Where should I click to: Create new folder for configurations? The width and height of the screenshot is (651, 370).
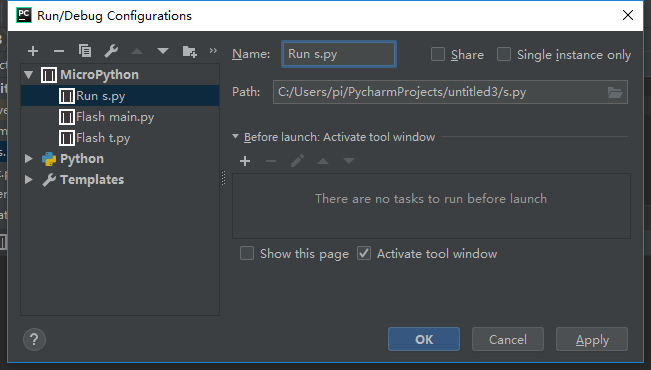pyautogui.click(x=190, y=51)
